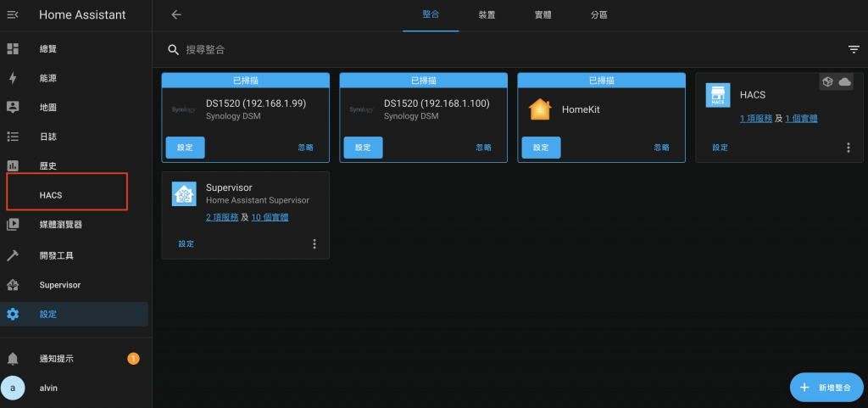Select 媒體瀏覽器 in the sidebar
The image size is (868, 408).
pos(75,224)
